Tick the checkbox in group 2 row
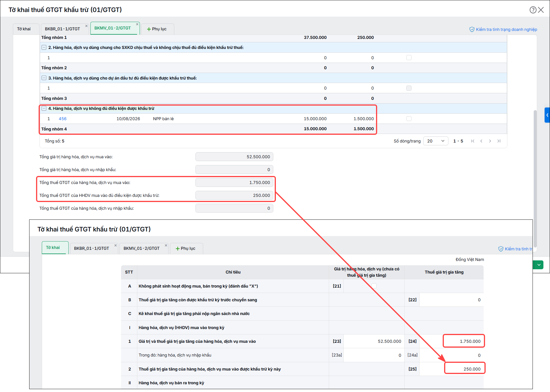The width and height of the screenshot is (550, 392). 409,58
